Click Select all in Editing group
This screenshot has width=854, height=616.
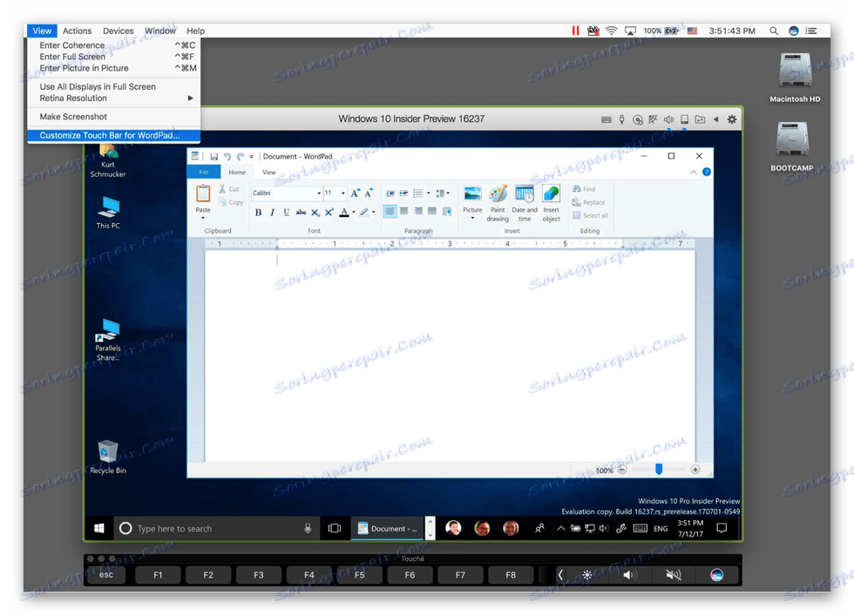point(591,216)
